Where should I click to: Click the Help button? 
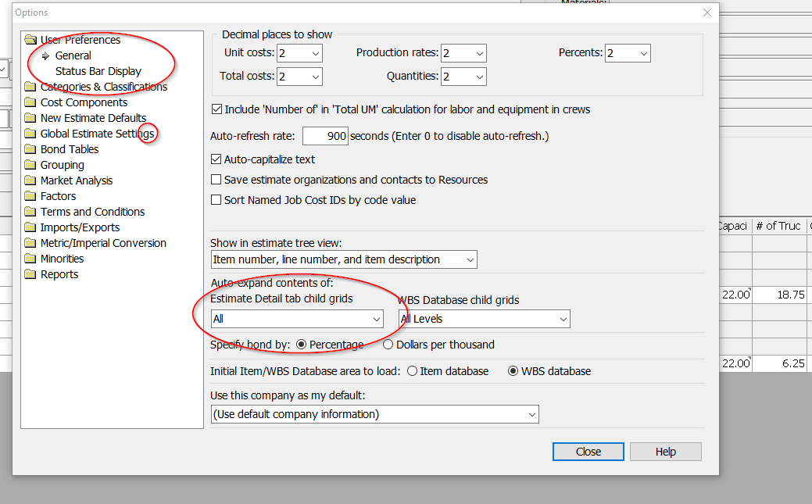pyautogui.click(x=665, y=451)
